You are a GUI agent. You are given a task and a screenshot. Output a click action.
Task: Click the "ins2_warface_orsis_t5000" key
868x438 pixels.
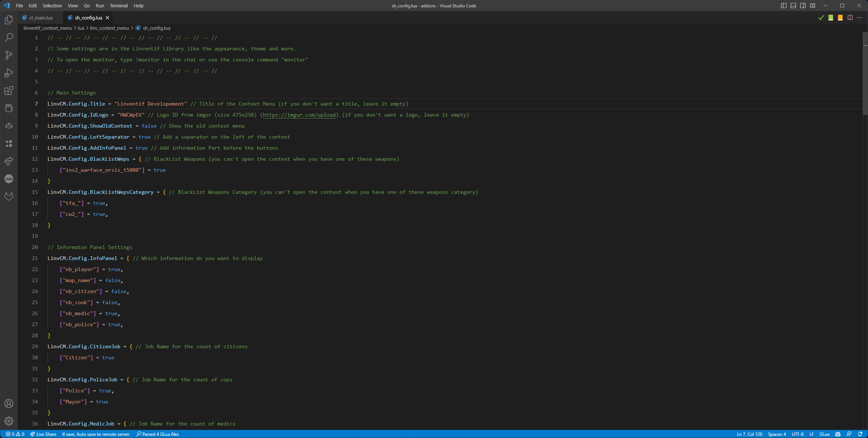pos(102,170)
